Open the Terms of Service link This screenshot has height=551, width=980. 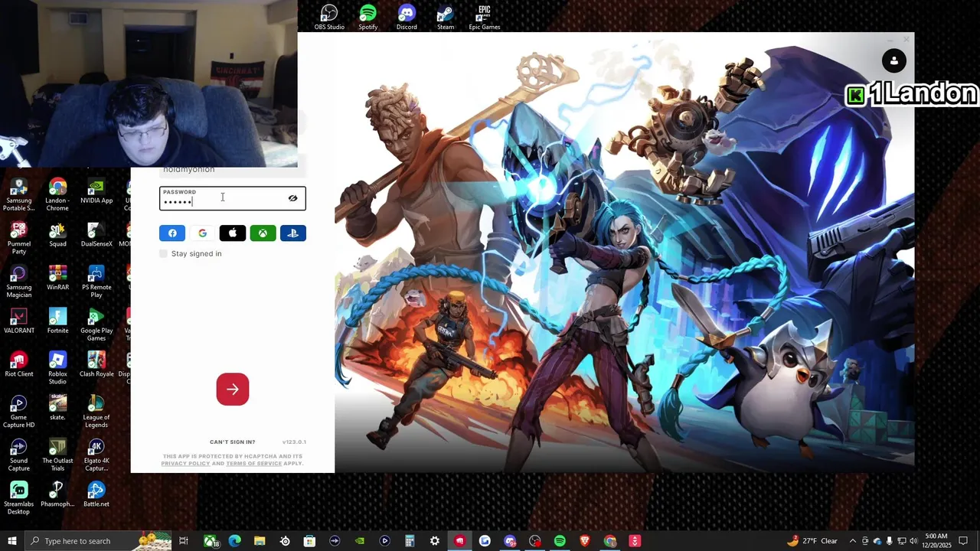(254, 463)
